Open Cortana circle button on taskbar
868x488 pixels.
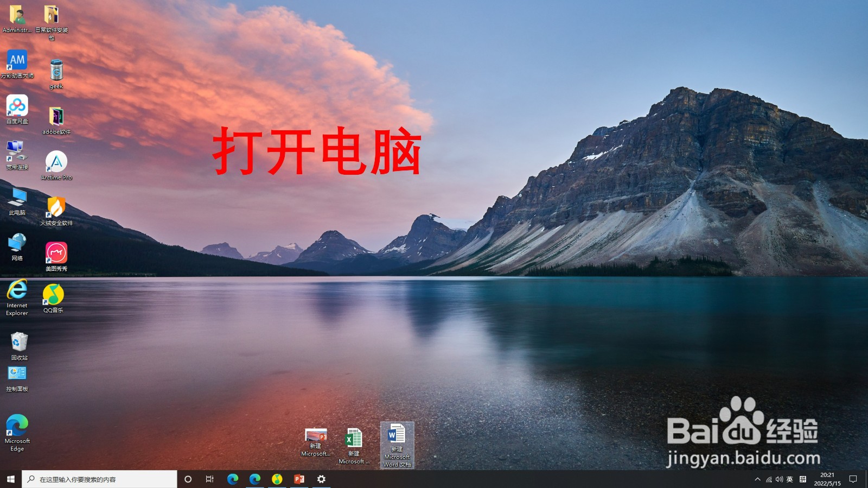(x=188, y=479)
